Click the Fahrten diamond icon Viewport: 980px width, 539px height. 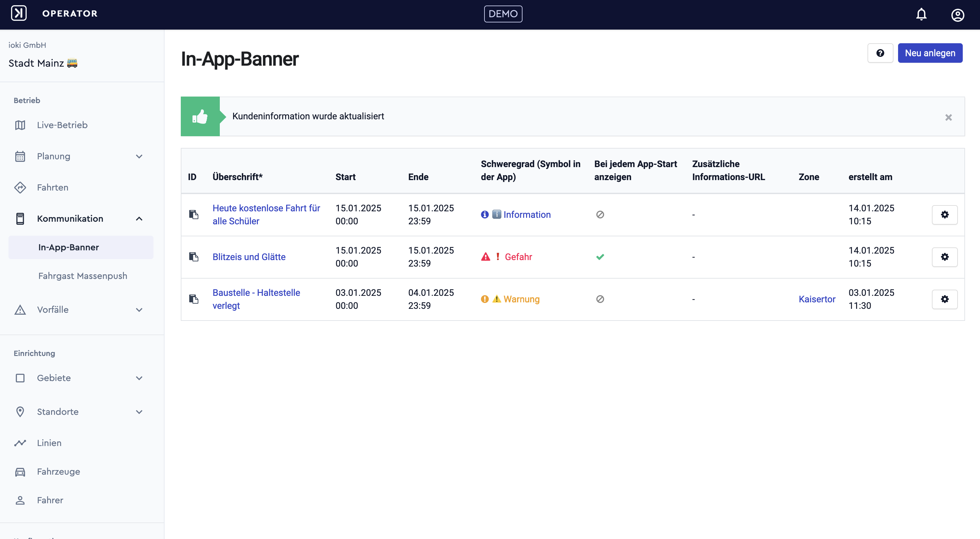click(20, 188)
